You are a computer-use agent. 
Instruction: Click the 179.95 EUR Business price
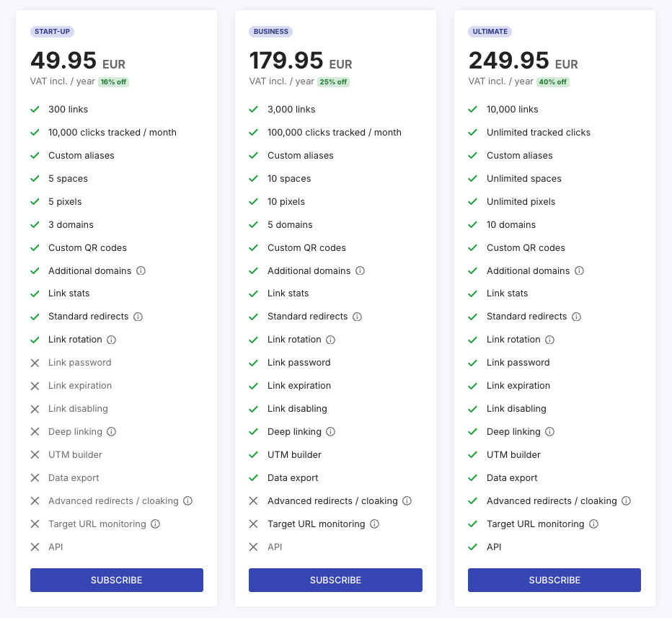[301, 61]
